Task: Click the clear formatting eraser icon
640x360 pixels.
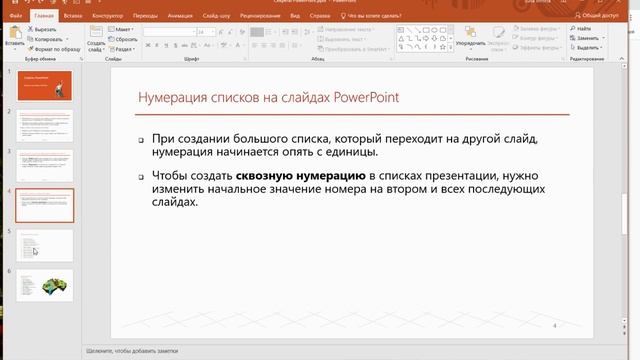Action: click(242, 32)
